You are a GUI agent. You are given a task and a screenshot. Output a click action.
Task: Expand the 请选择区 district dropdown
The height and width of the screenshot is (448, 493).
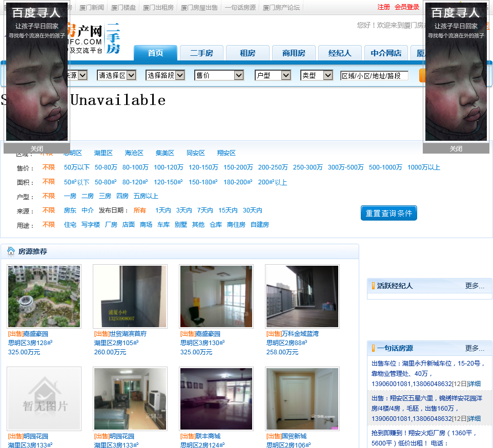tap(116, 75)
